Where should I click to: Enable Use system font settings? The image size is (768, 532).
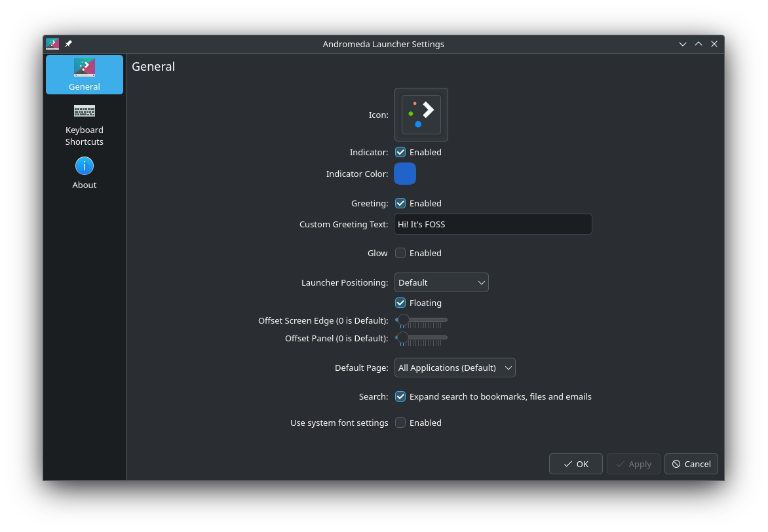(400, 423)
